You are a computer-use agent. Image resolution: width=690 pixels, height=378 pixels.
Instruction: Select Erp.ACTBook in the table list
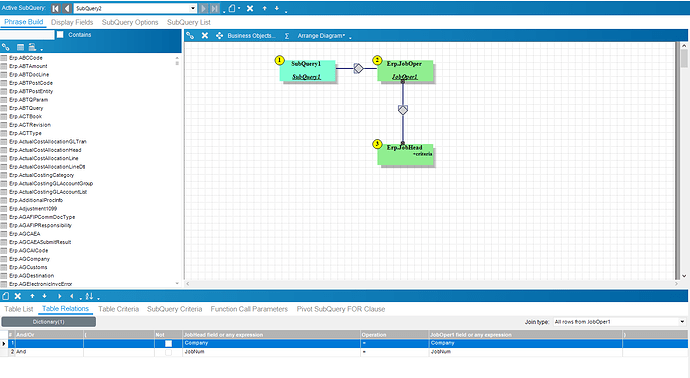click(26, 116)
